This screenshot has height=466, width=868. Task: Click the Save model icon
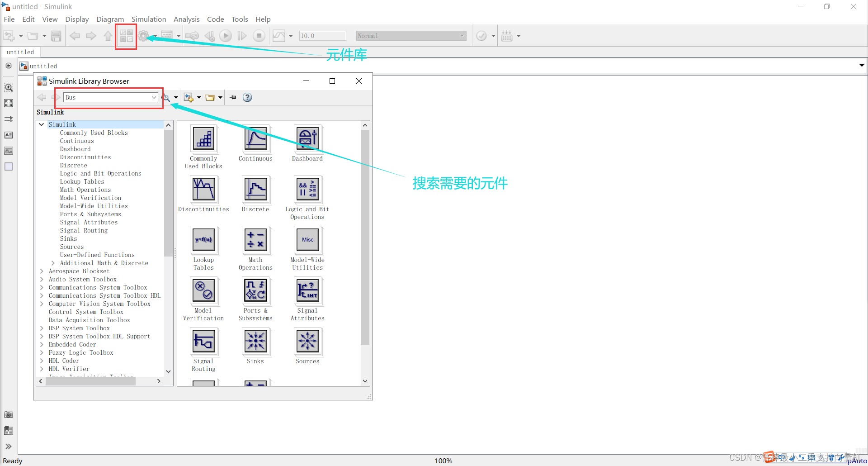click(56, 36)
